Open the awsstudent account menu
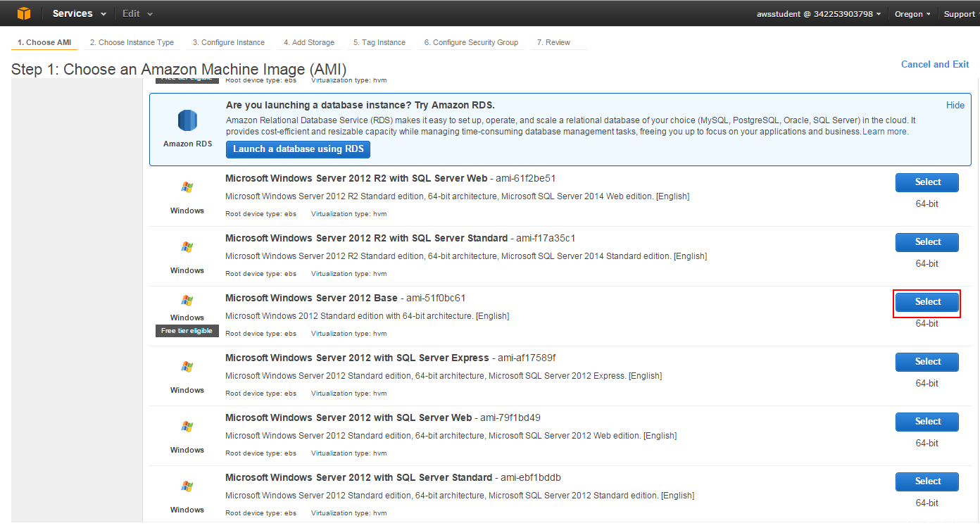This screenshot has width=980, height=528. (819, 14)
